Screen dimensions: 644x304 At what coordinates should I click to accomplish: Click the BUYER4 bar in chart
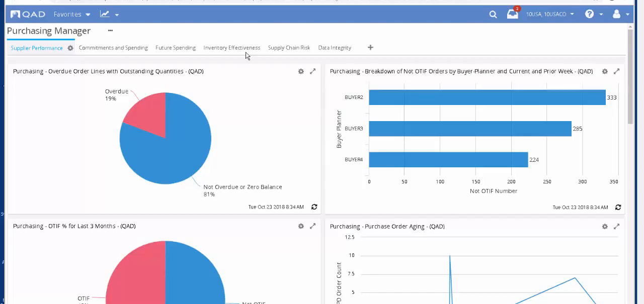(x=448, y=160)
